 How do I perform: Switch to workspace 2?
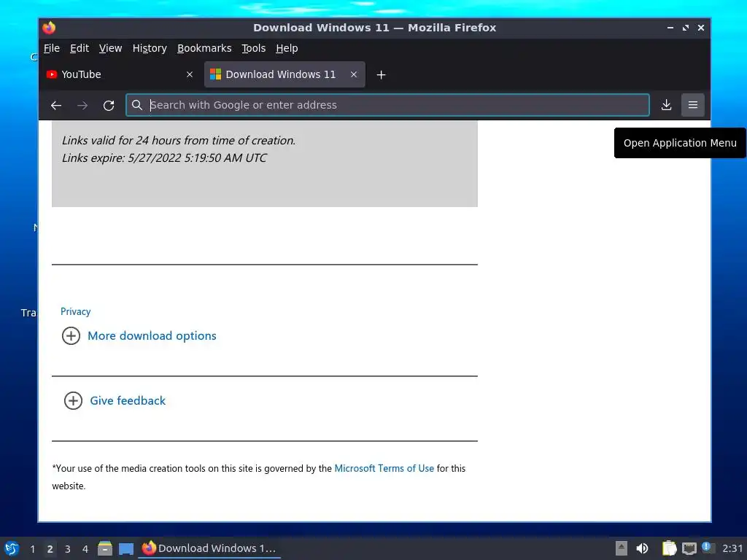click(x=50, y=548)
